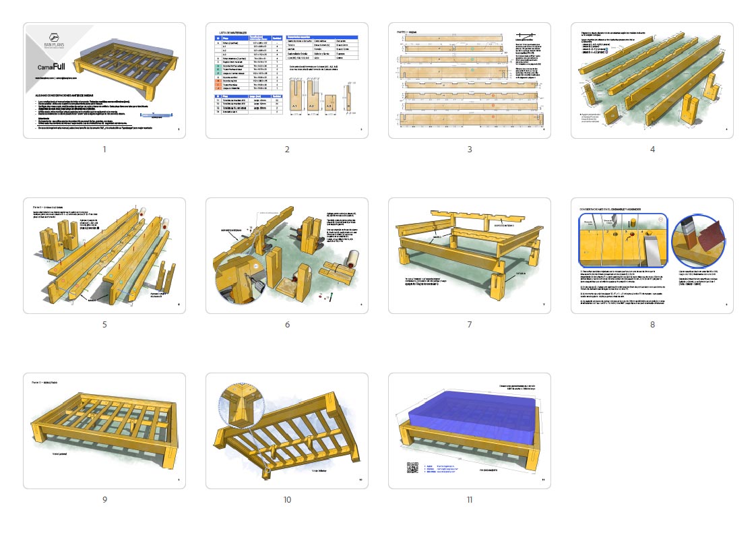Screen dimensions: 756x535
Task: Click the page number 11 label
Action: click(470, 500)
